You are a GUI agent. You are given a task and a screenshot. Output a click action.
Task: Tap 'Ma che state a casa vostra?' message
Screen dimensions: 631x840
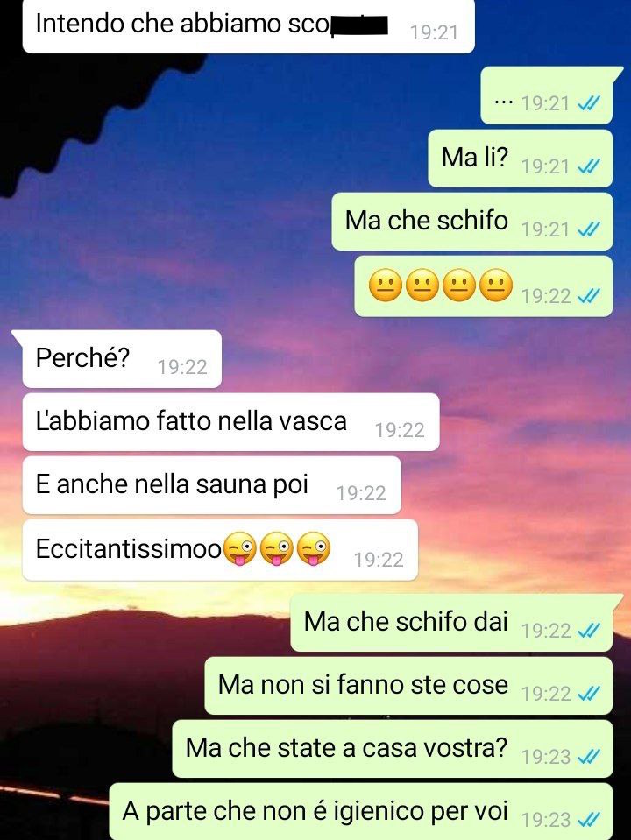[x=393, y=749]
